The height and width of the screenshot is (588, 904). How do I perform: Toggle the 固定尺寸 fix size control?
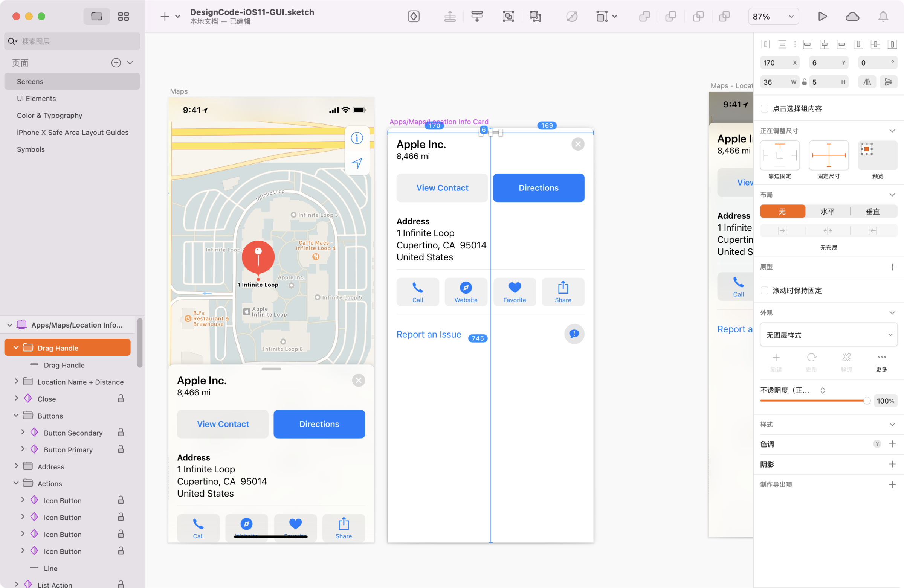point(828,155)
